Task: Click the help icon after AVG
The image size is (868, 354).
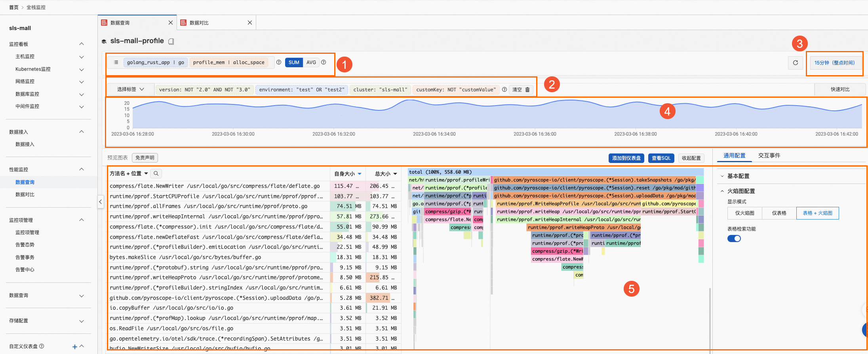Action: 324,62
